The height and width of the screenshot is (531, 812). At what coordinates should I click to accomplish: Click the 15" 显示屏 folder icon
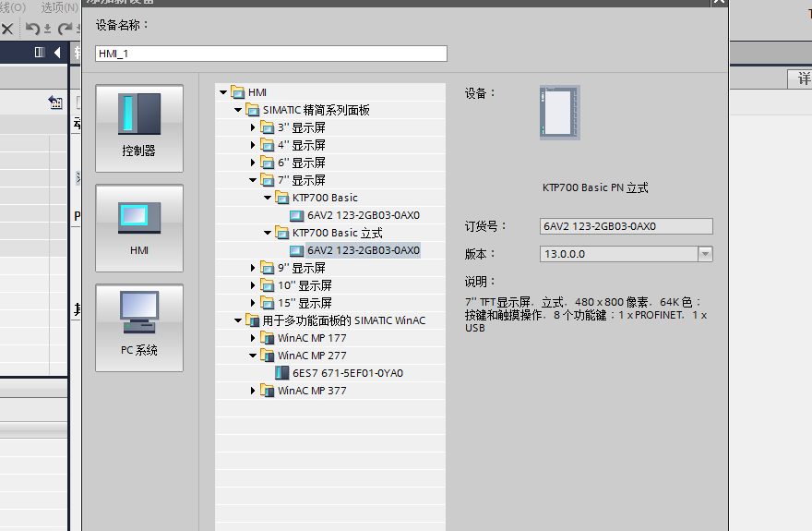pyautogui.click(x=268, y=303)
